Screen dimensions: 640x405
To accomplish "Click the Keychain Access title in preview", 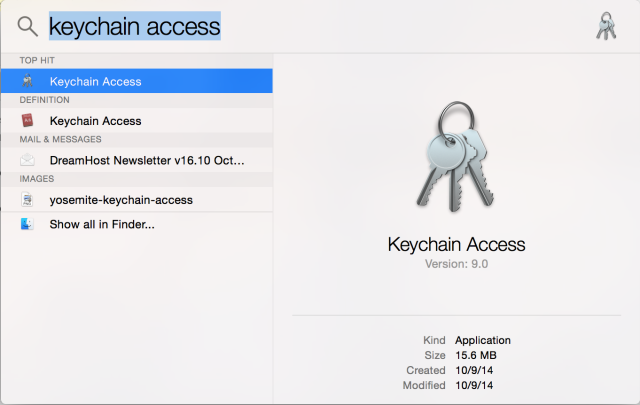I will point(456,245).
